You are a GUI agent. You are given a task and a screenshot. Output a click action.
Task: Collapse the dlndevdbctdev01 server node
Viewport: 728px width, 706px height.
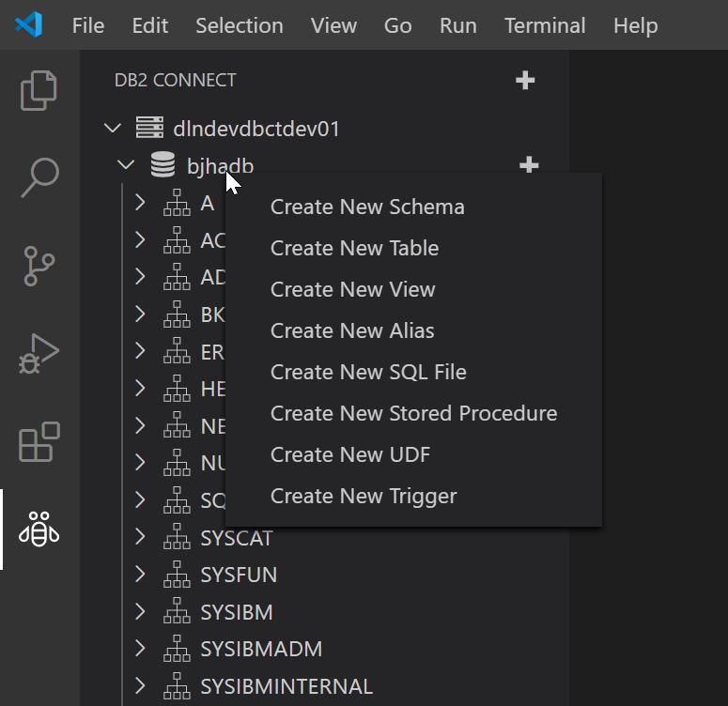click(113, 128)
